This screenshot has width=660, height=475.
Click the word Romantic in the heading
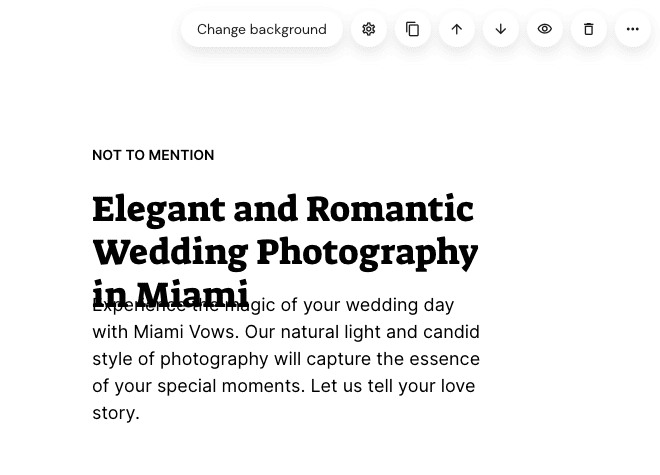(x=390, y=209)
